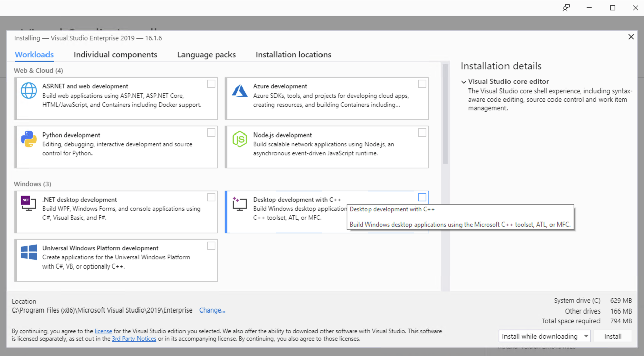This screenshot has width=644, height=356.
Task: Switch to the Workloads tab
Action: (x=34, y=55)
